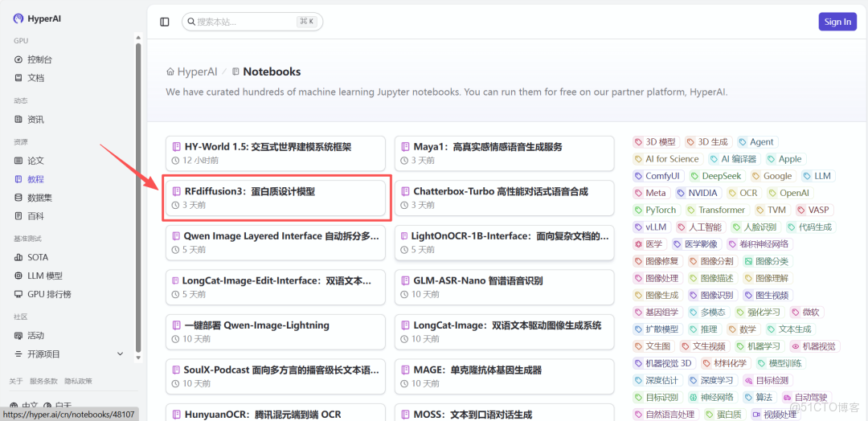Switch language via 中文 selector
Image resolution: width=868 pixels, height=421 pixels.
point(25,405)
